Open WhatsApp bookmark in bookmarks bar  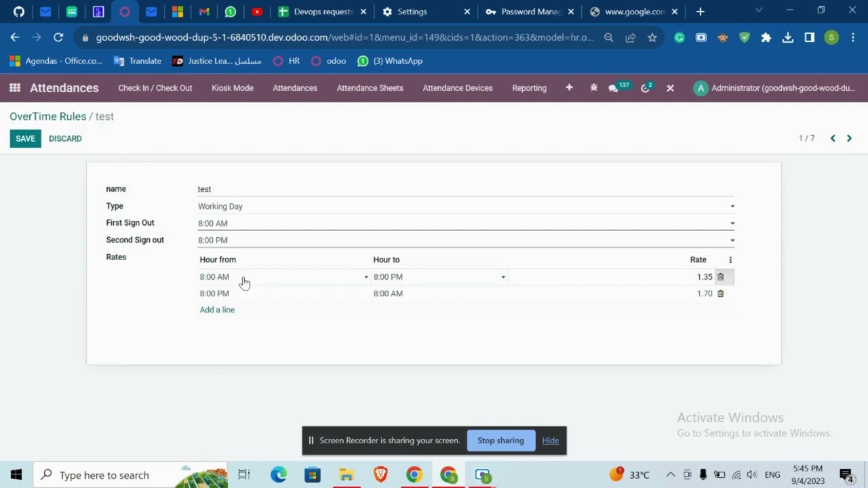pos(390,61)
